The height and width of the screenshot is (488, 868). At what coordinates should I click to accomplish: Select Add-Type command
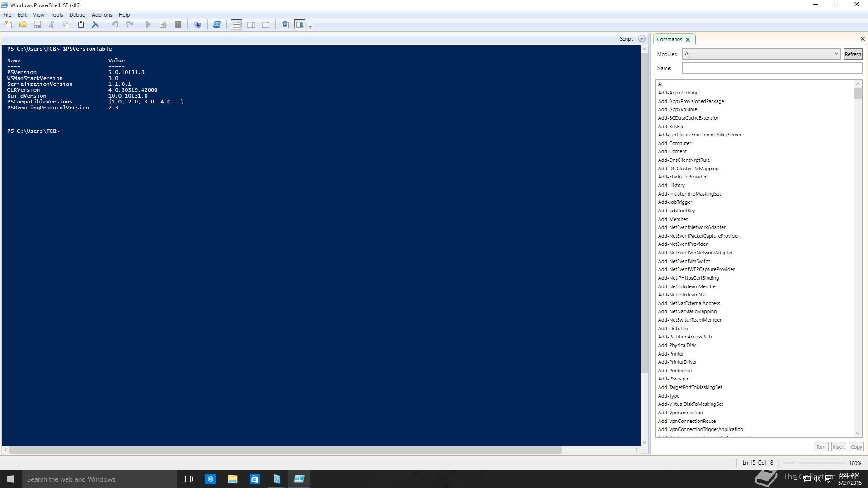pos(669,396)
